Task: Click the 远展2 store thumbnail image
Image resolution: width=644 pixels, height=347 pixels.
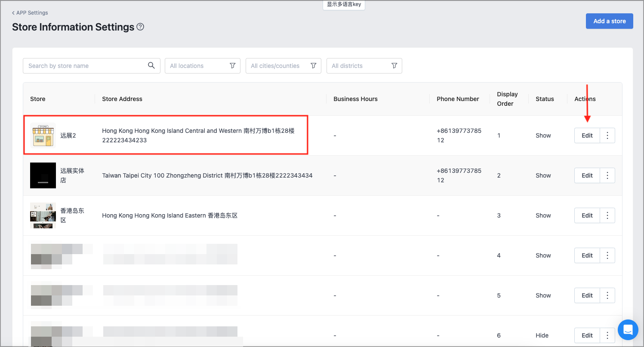Action: [43, 135]
